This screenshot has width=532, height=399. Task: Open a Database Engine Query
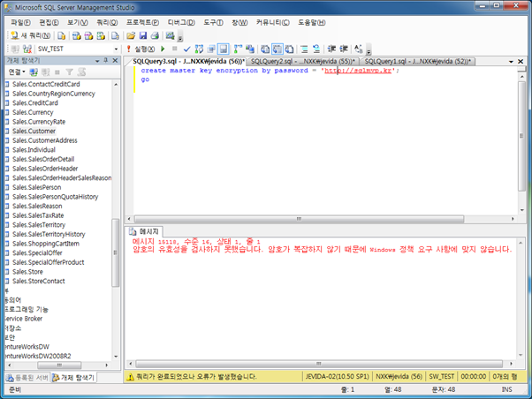point(61,35)
